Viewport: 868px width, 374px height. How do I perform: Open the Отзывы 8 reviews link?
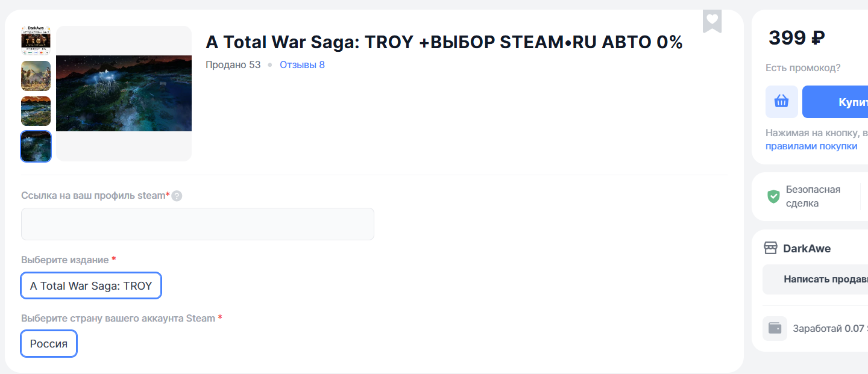coord(302,64)
